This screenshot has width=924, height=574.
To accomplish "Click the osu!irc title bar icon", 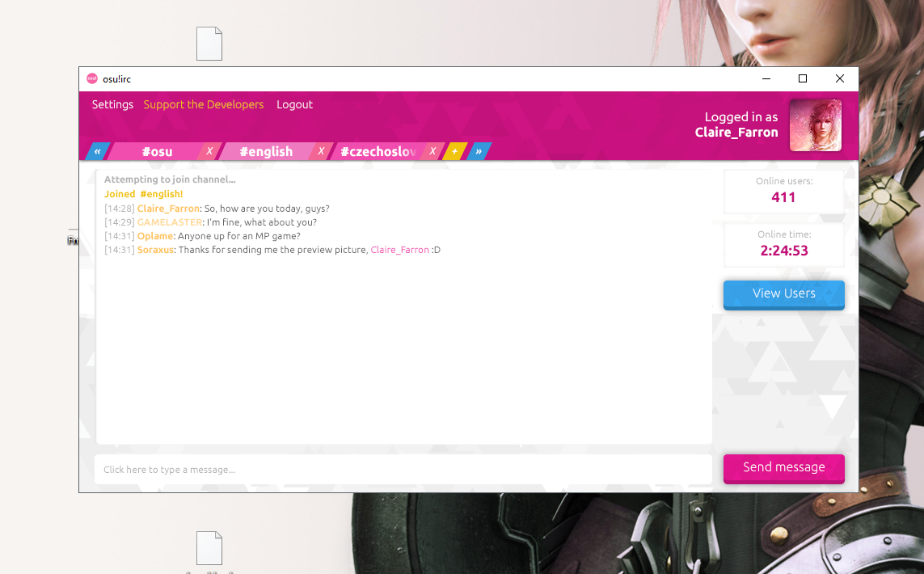I will pos(92,78).
